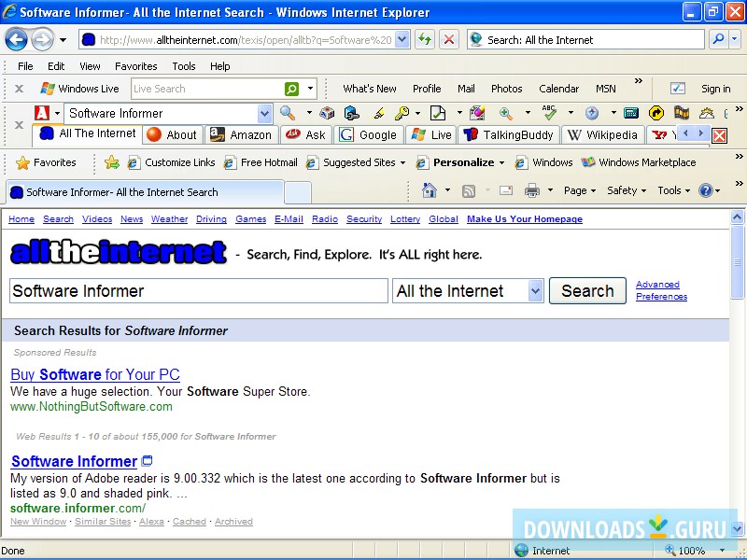747x560 pixels.
Task: Click the compass toolbar icon
Action: 592,113
